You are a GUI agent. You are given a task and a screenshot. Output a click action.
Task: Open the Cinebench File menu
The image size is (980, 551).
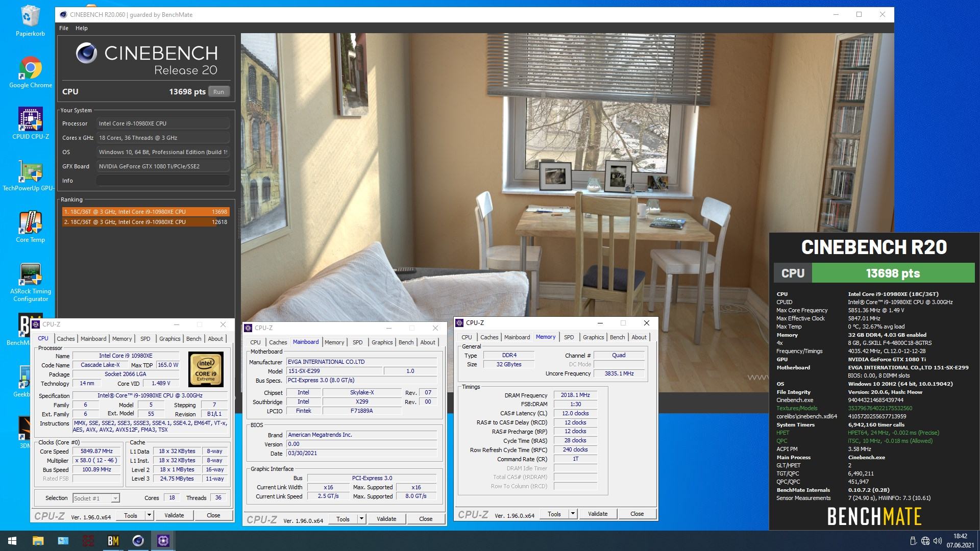tap(64, 28)
